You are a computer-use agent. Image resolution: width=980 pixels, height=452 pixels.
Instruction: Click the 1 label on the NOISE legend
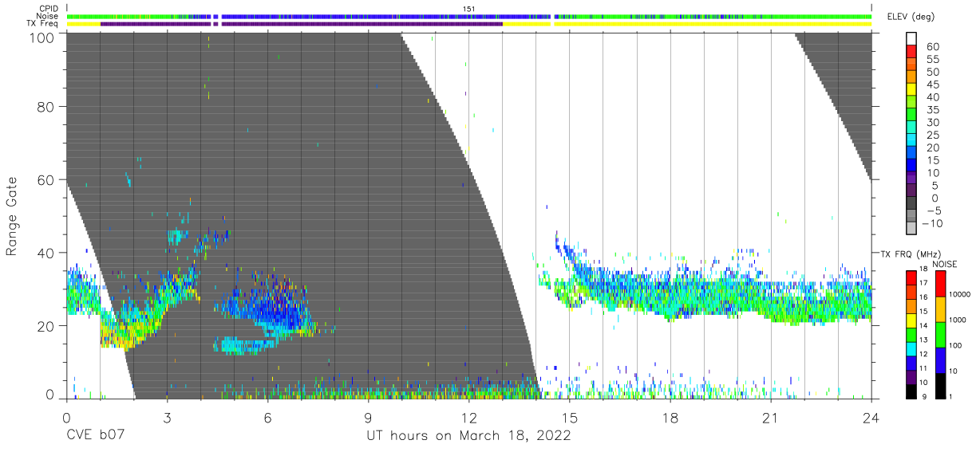coord(952,396)
